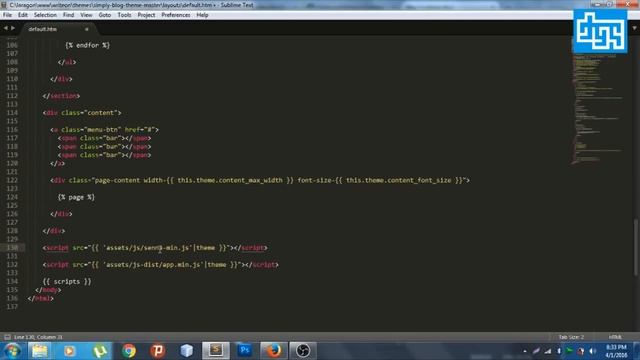Open Windows Start menu

point(12,351)
